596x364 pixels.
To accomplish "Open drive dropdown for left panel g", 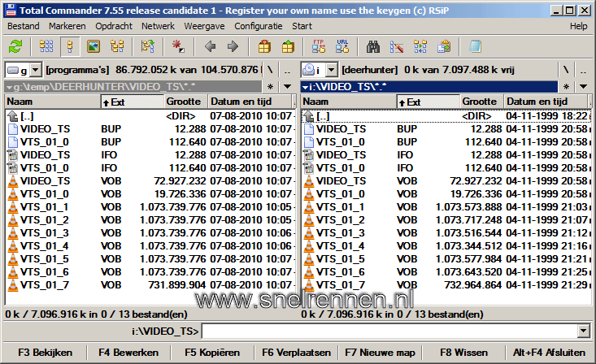I will [35, 70].
